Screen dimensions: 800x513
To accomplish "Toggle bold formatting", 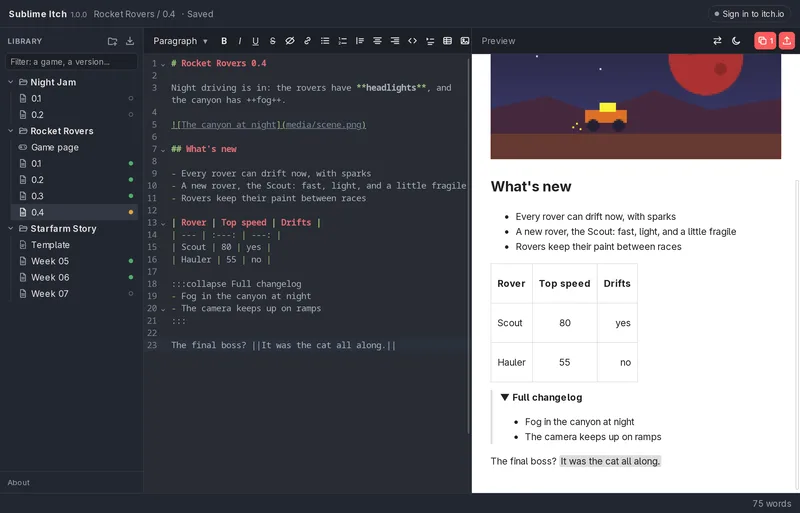I will point(223,41).
